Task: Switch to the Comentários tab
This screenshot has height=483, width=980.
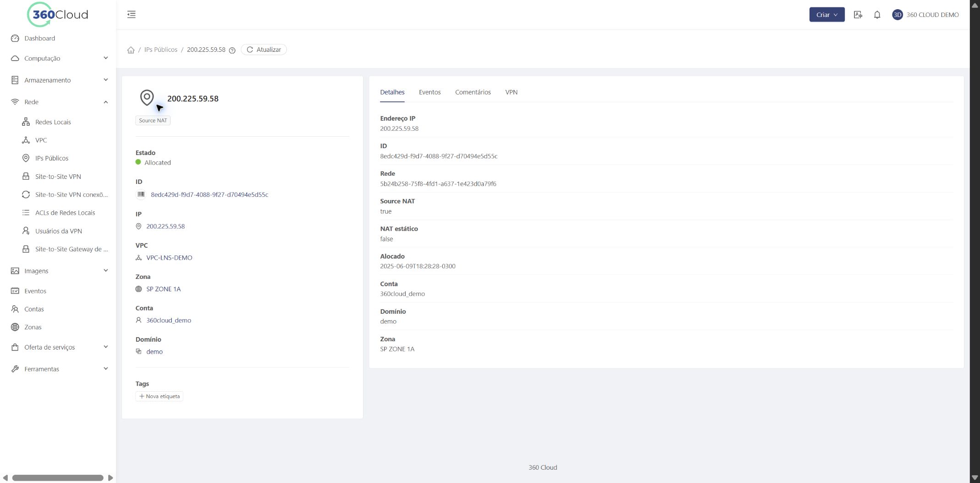Action: 473,92
